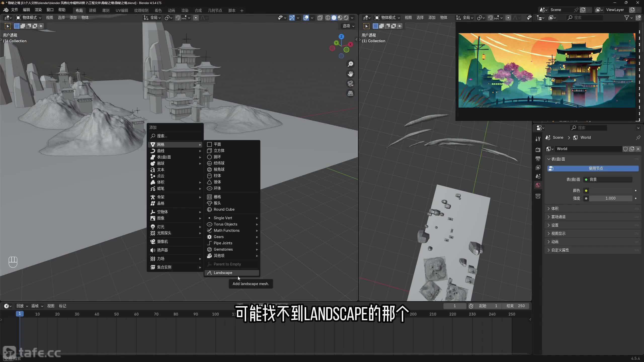Screen dimensions: 644x362
Task: Select Round Cube from mesh submenu
Action: (x=224, y=209)
